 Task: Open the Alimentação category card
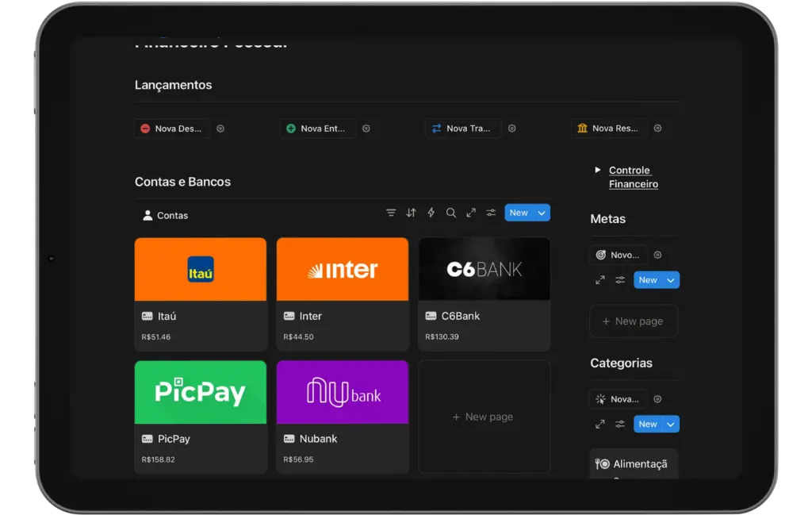634,464
